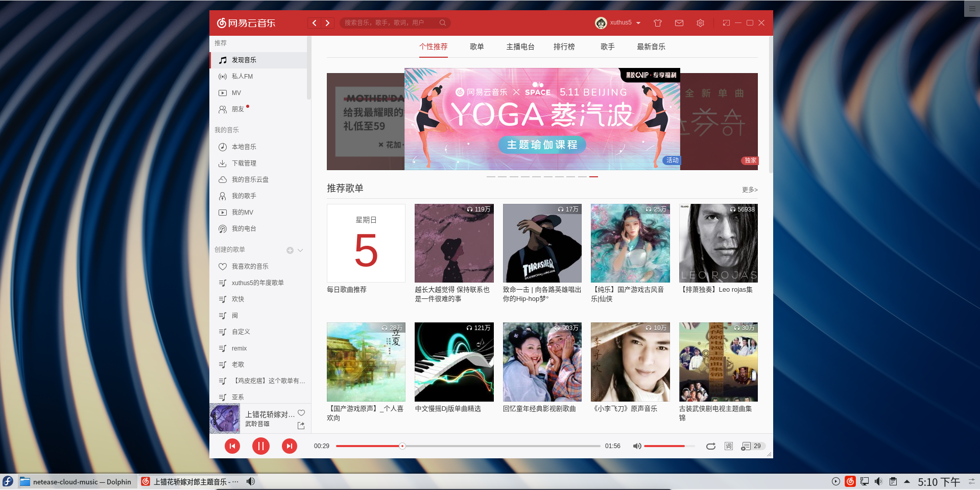Open 【纯乐】国产游戏古风音乐 playlist cover

(x=630, y=243)
